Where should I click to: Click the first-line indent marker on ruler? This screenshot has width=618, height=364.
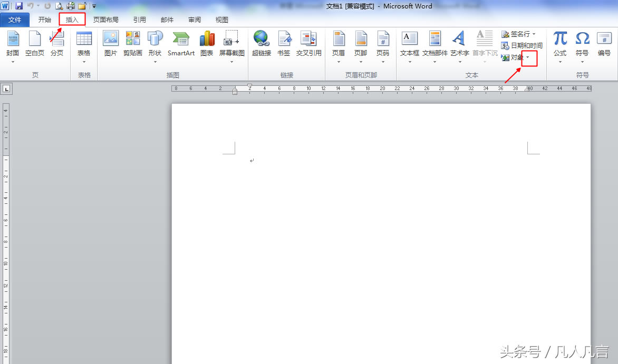tap(249, 85)
